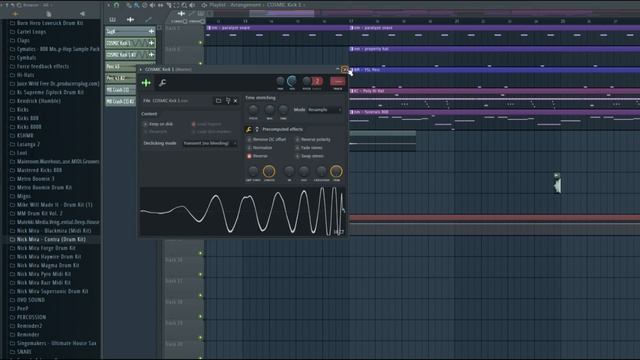640x360 pixels.
Task: Select the Paint brush tool in playlist toolbar
Action: tap(136, 5)
